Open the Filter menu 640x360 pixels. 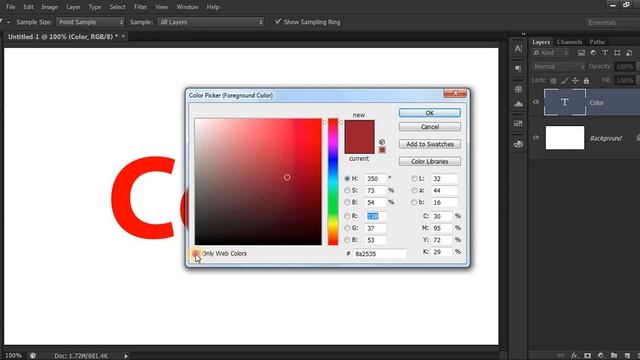140,7
